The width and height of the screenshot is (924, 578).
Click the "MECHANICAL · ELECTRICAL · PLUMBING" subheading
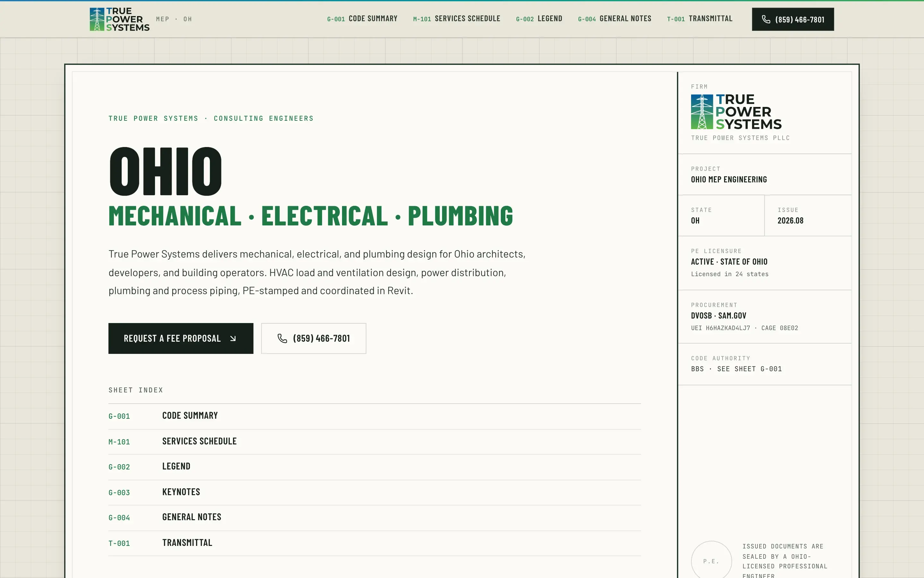coord(311,216)
